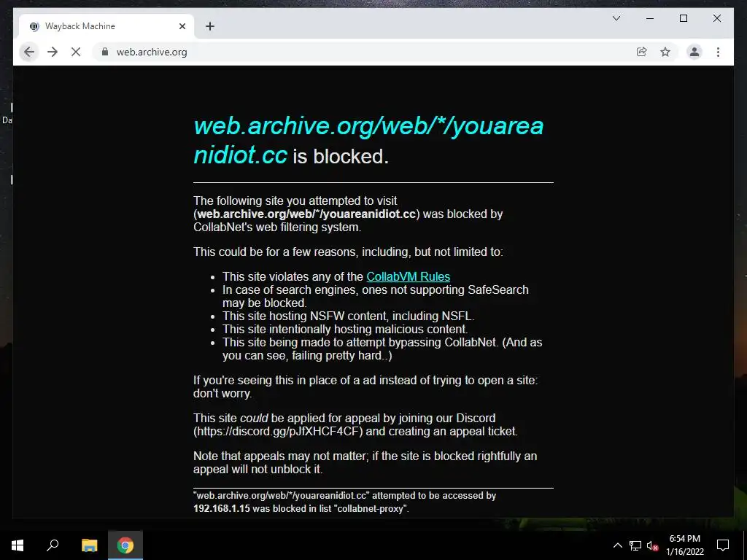Click 'search engines' SafeSearch bullet text

click(x=376, y=296)
